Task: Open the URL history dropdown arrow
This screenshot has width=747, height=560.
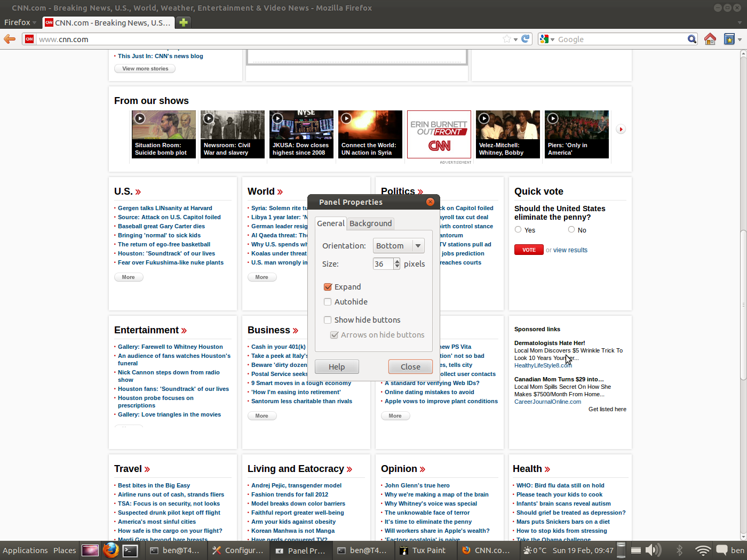Action: pos(515,39)
